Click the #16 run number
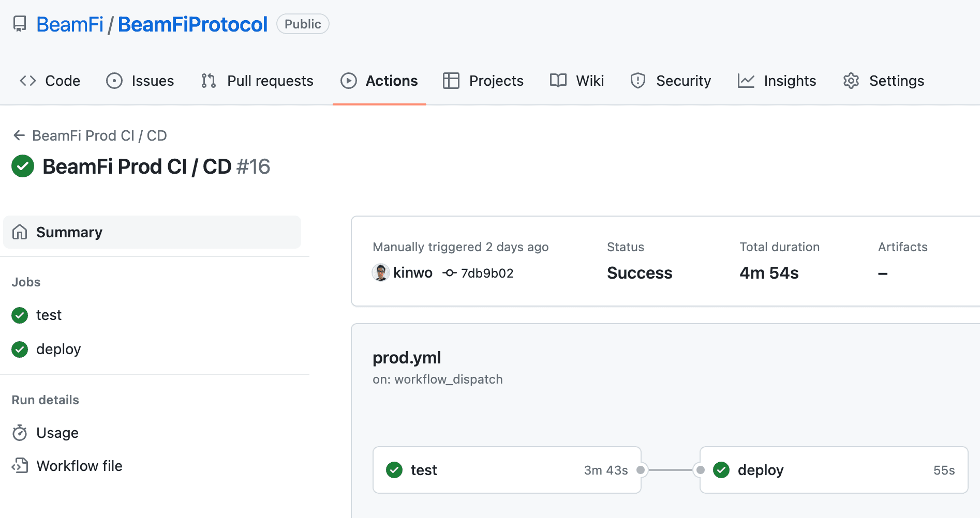 pos(253,166)
